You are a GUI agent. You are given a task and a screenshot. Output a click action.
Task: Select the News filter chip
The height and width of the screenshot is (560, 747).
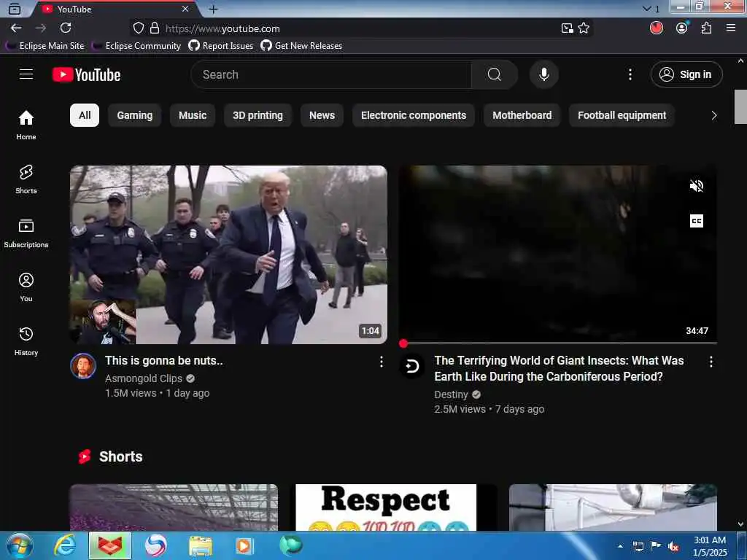pos(322,115)
